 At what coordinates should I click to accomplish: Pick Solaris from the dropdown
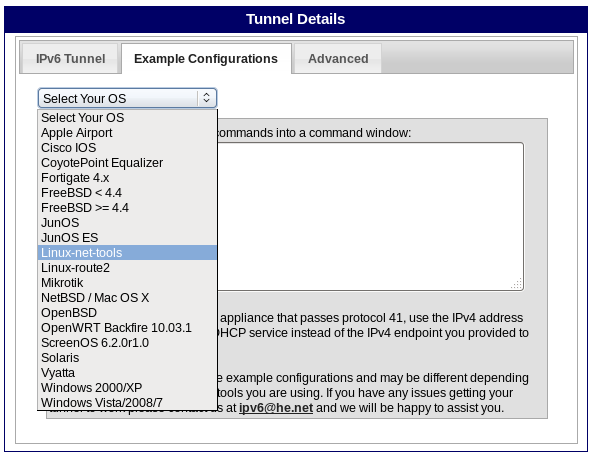pos(127,358)
